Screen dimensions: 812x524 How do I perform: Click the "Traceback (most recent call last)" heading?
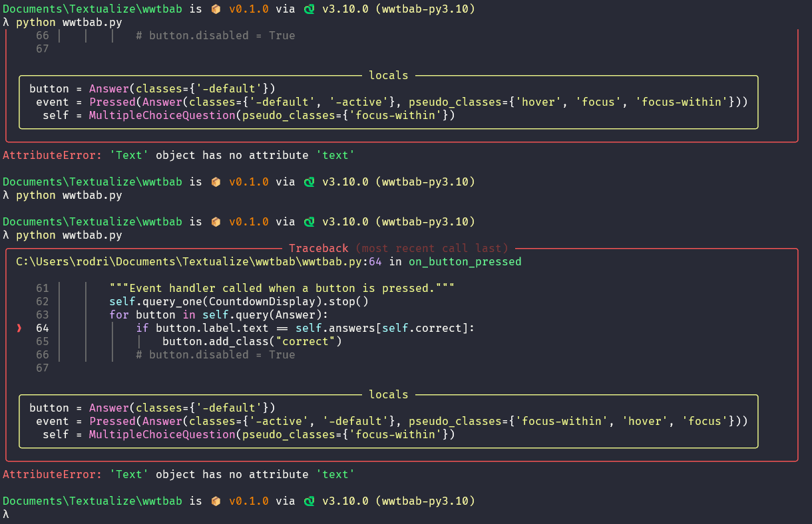pyautogui.click(x=398, y=248)
